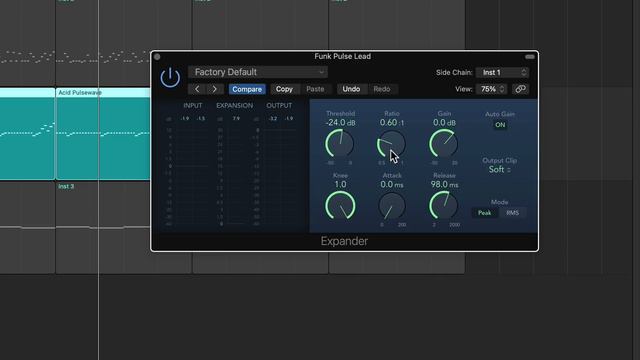Click the Knee value 1.0
This screenshot has width=640, height=360.
(x=340, y=184)
